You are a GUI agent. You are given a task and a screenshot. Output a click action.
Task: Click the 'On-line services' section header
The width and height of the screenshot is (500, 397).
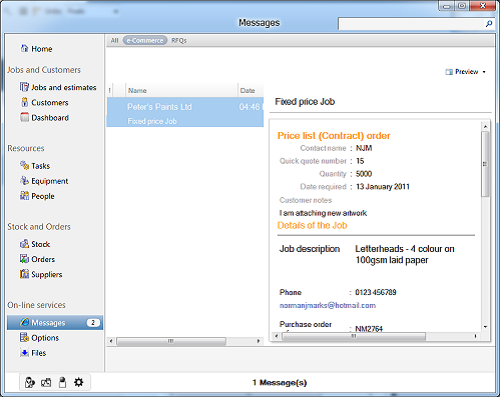tap(36, 305)
